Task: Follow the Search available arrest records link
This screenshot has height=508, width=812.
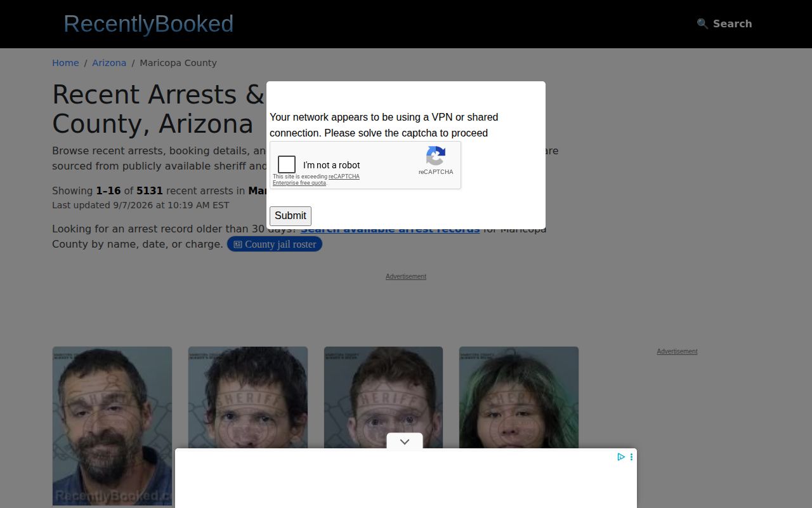Action: (x=390, y=229)
